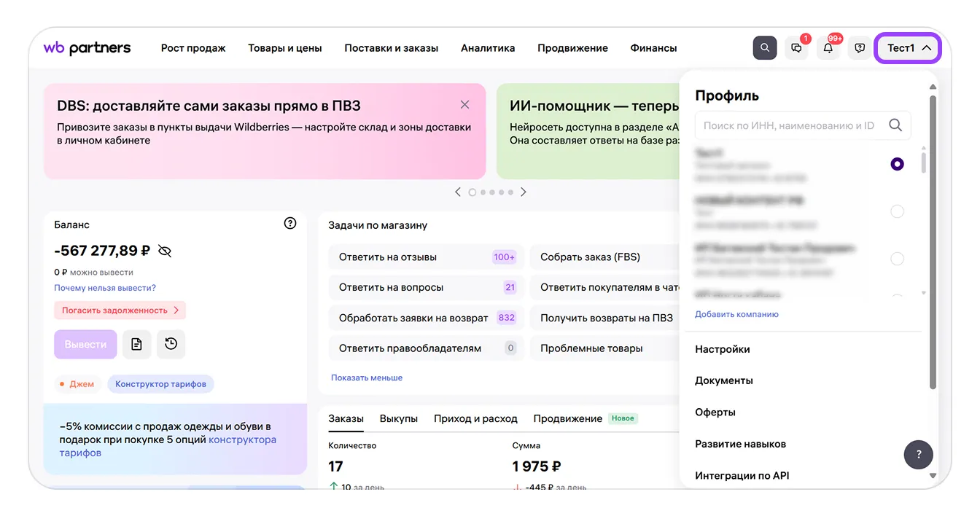Open Получить возвраты на ПВЗ task
Viewport: 980px width, 516px height.
(605, 318)
